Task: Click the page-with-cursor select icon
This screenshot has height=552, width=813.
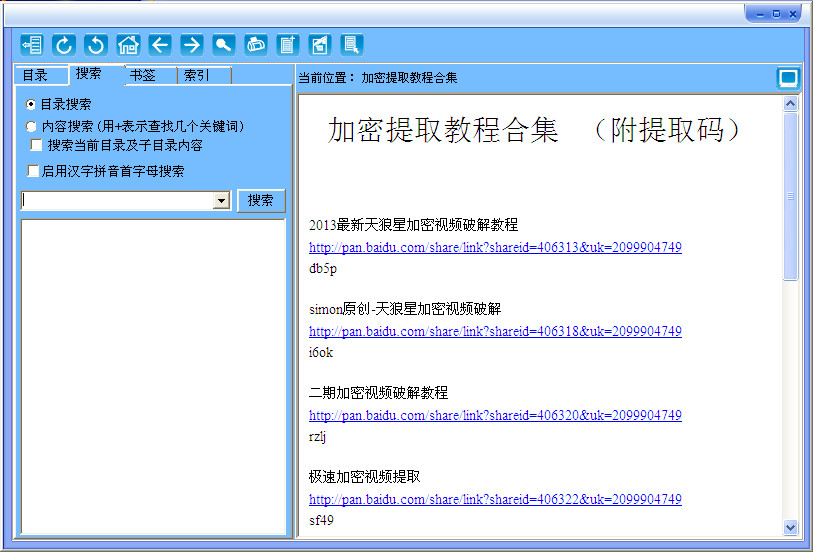Action: (352, 45)
